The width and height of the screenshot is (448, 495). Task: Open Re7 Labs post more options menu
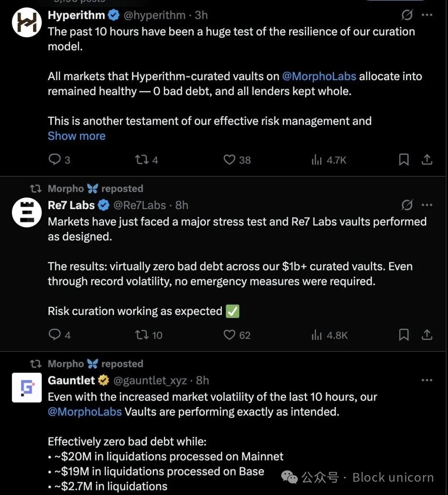click(427, 205)
